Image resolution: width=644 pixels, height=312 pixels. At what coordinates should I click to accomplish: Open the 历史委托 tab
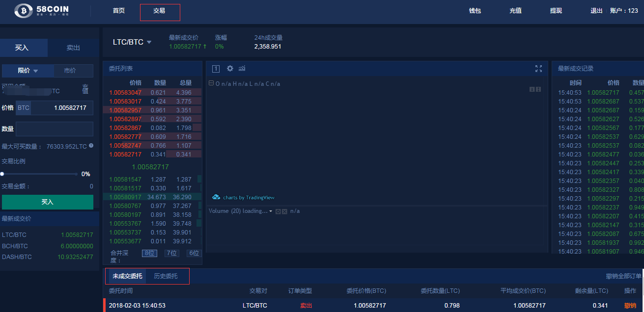[x=166, y=276]
